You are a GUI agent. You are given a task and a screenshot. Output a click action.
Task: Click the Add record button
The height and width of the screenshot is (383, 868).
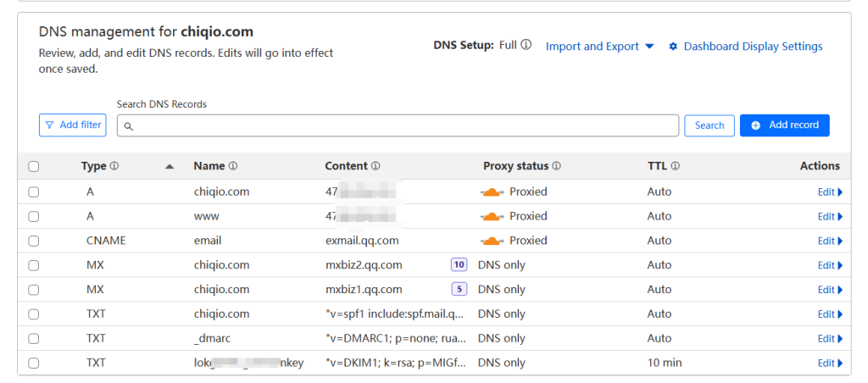[x=784, y=125]
